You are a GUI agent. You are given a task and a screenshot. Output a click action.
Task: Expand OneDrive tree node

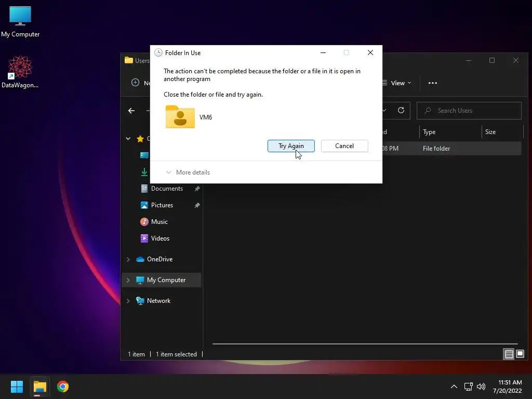[x=128, y=259]
